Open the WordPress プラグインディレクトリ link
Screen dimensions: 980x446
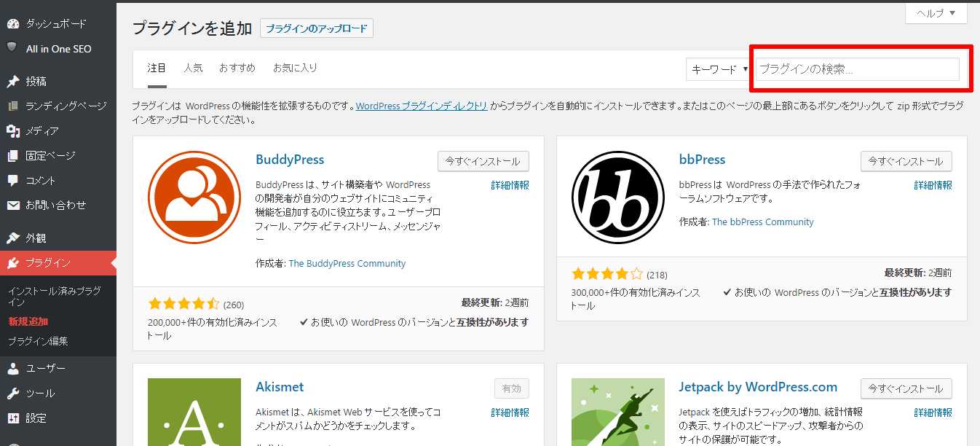click(422, 106)
